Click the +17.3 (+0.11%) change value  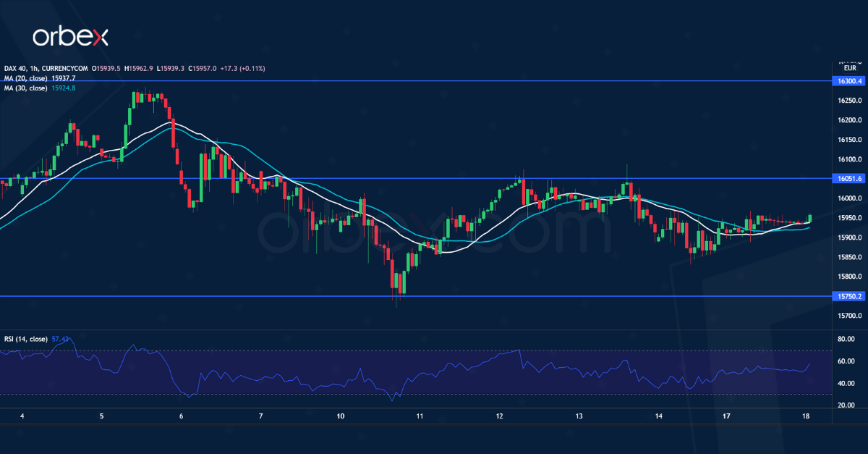pos(241,68)
